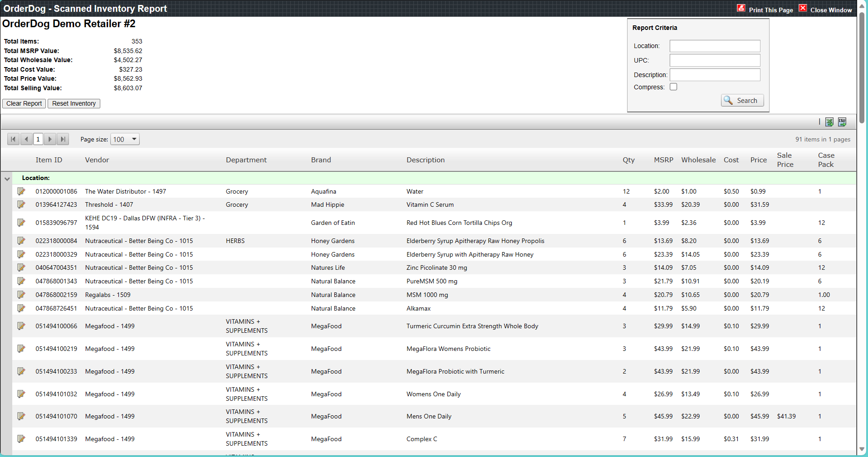
Task: Export report to Excel icon
Action: 829,122
